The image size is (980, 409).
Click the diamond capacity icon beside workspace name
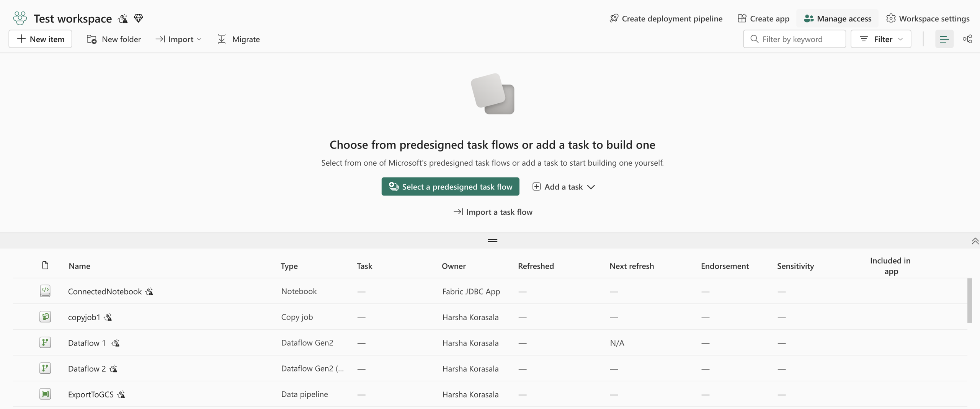[x=139, y=18]
